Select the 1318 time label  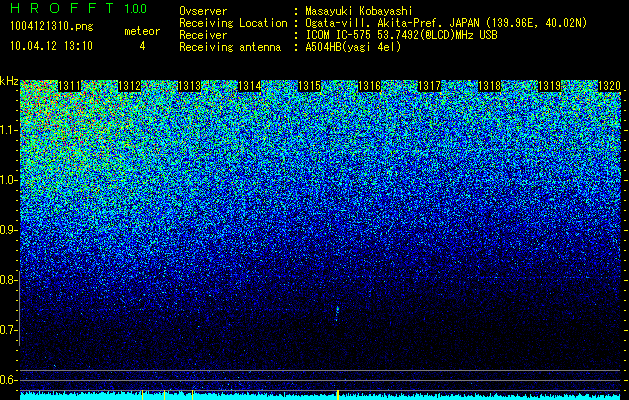point(490,86)
